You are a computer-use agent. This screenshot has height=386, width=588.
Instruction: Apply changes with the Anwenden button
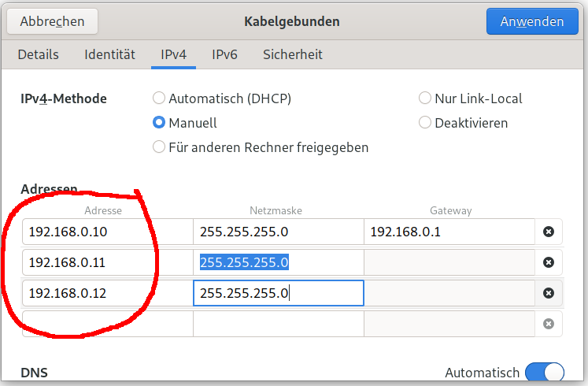(x=532, y=21)
